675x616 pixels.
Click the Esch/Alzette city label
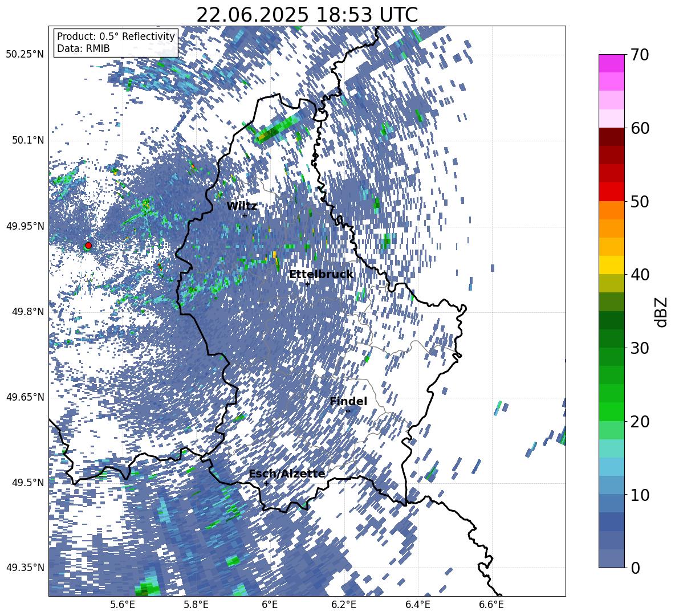pos(287,474)
